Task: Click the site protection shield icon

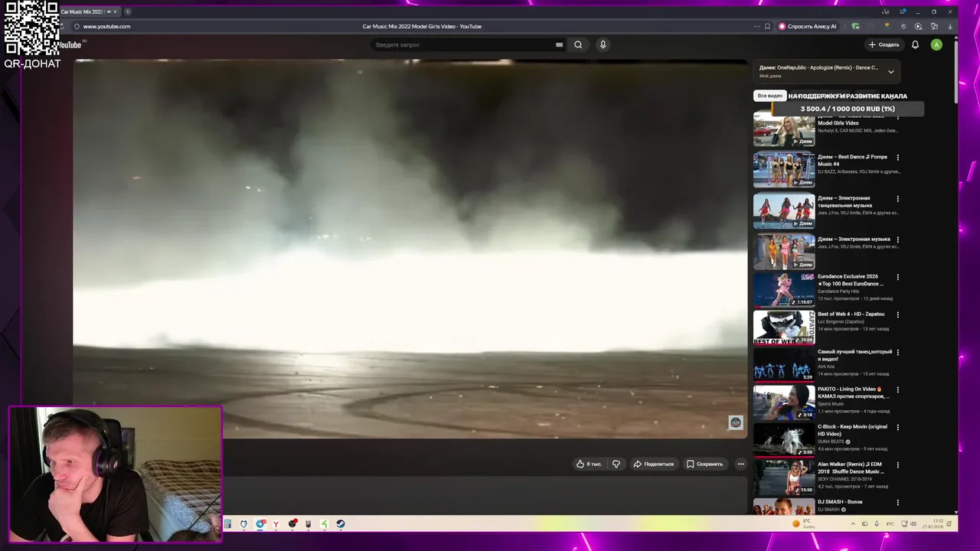Action: tap(76, 26)
